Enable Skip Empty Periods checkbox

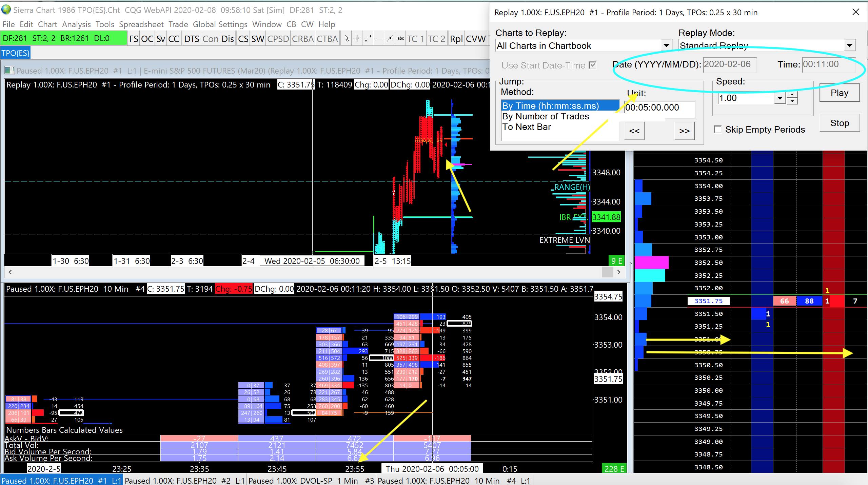pos(717,129)
